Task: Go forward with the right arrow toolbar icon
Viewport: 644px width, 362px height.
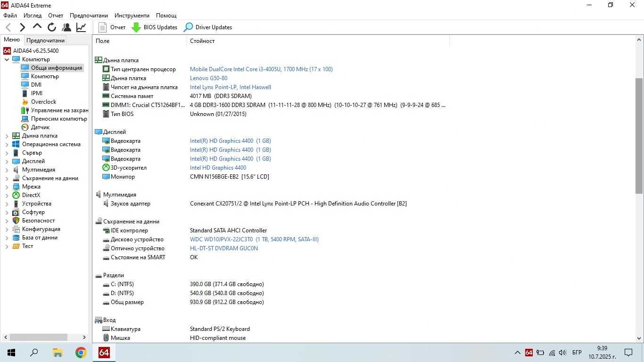Action: (22, 27)
